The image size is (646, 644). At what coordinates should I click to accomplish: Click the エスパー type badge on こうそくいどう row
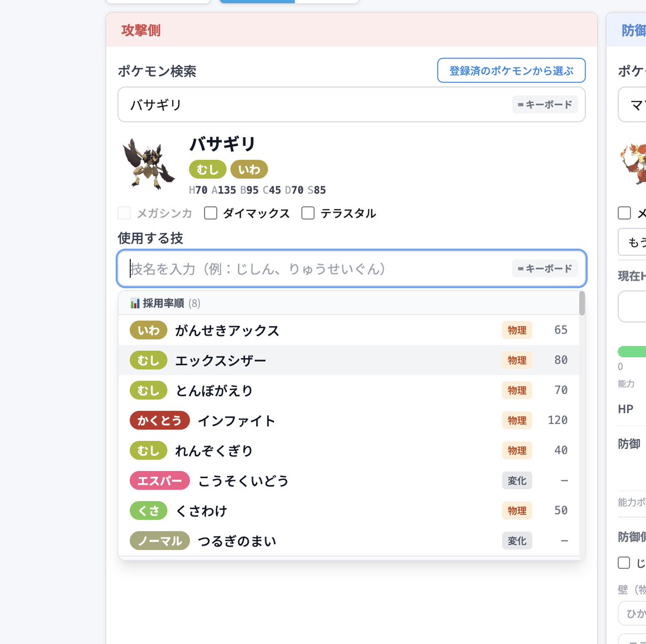(160, 481)
